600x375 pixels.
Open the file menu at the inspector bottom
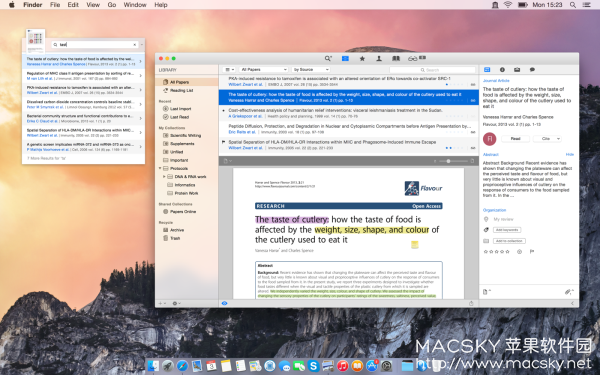click(x=486, y=292)
